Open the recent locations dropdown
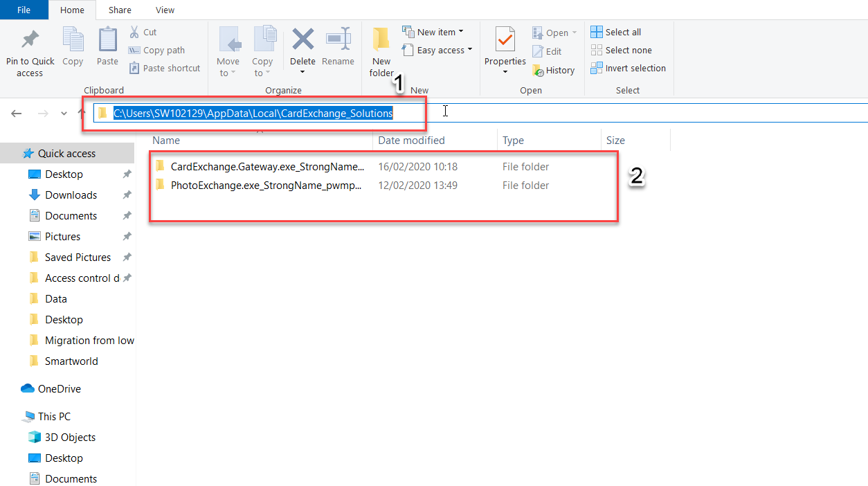 [x=64, y=114]
